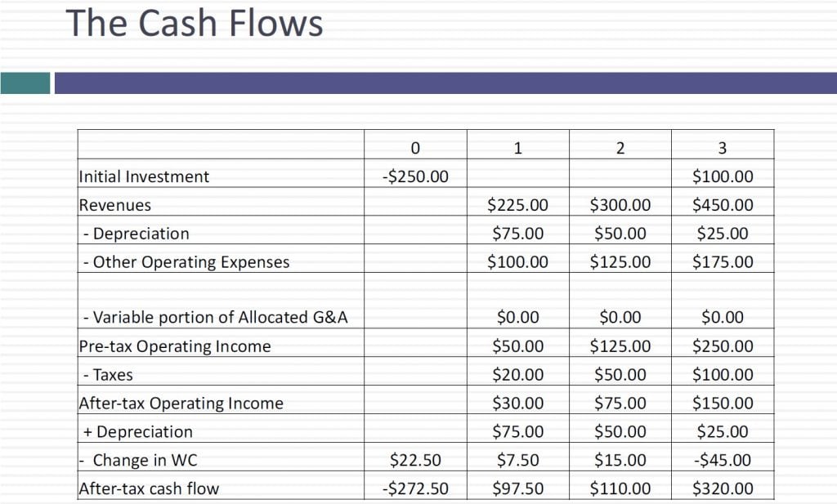Select the $320.00 after-tax cash flow cell
This screenshot has height=504, width=837.
(x=723, y=489)
